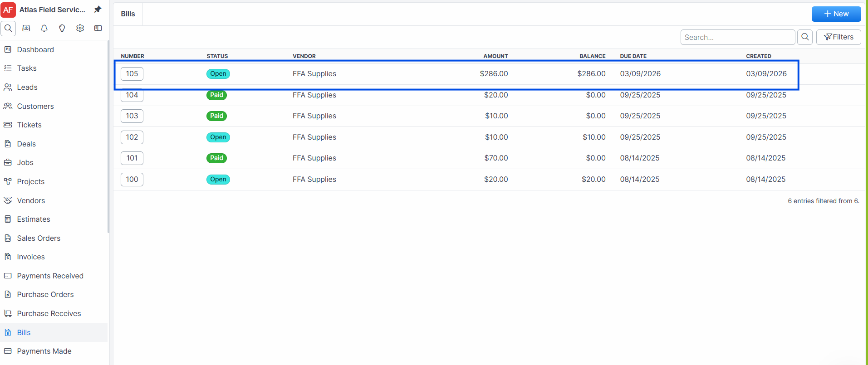This screenshot has width=868, height=365.
Task: Select the Bills tab at top
Action: click(128, 14)
